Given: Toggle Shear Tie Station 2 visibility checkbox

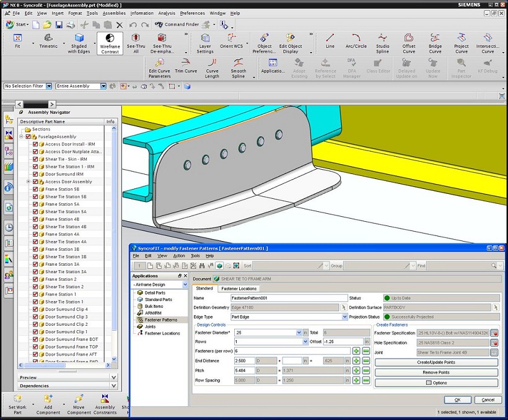Looking at the screenshot, I should (35, 287).
